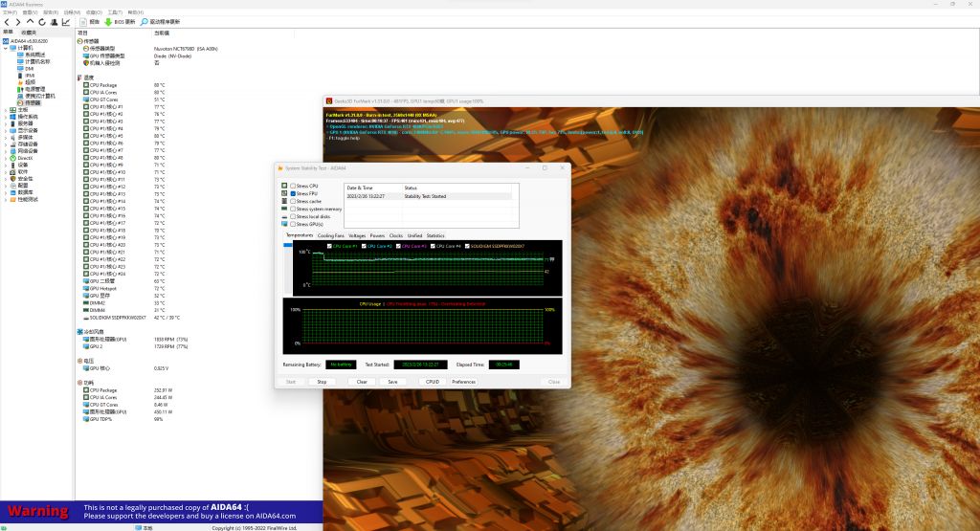The height and width of the screenshot is (531, 980).
Task: Collapse the 计算机 tree node
Action: pyautogui.click(x=6, y=47)
